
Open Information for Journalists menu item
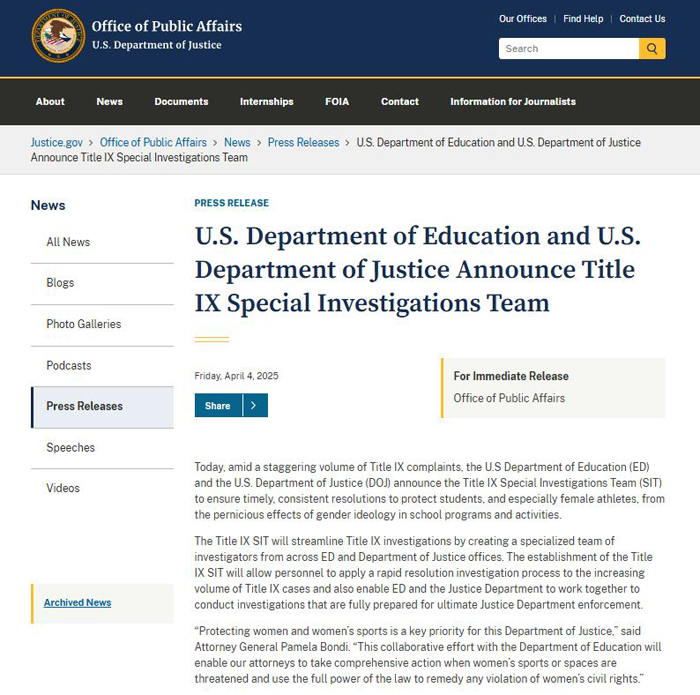coord(513,101)
